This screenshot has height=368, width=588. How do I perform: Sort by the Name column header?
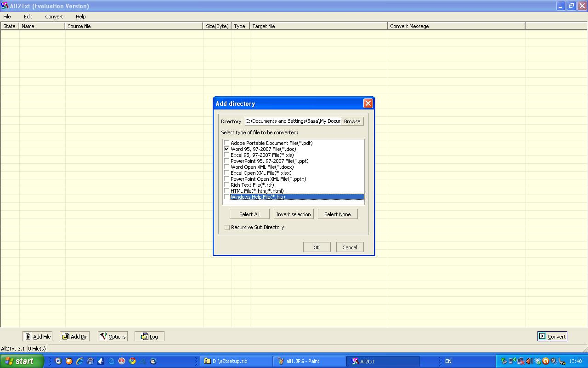[x=42, y=26]
